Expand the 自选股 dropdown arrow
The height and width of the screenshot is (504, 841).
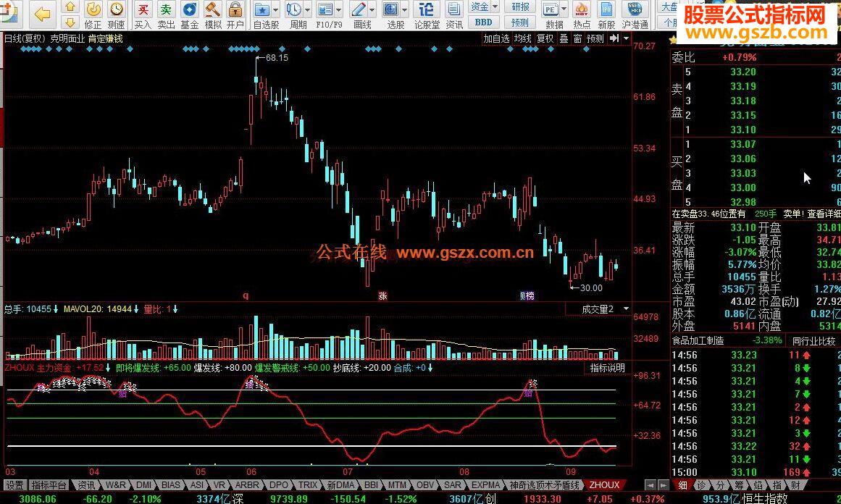tap(276, 10)
